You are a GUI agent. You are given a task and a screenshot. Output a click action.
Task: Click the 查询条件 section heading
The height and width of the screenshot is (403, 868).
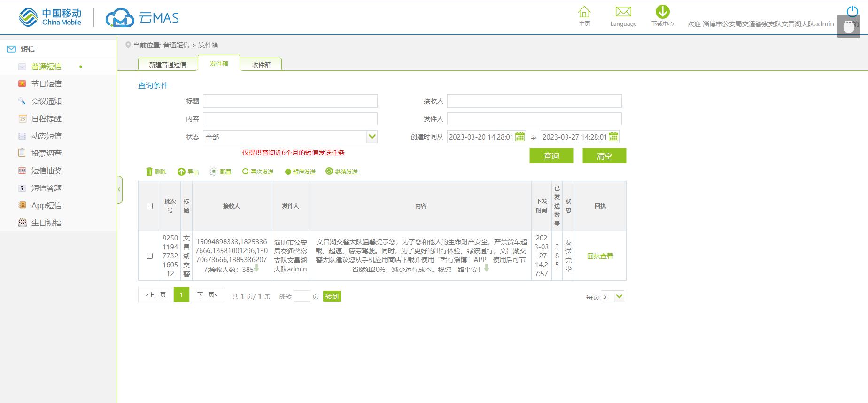click(153, 85)
